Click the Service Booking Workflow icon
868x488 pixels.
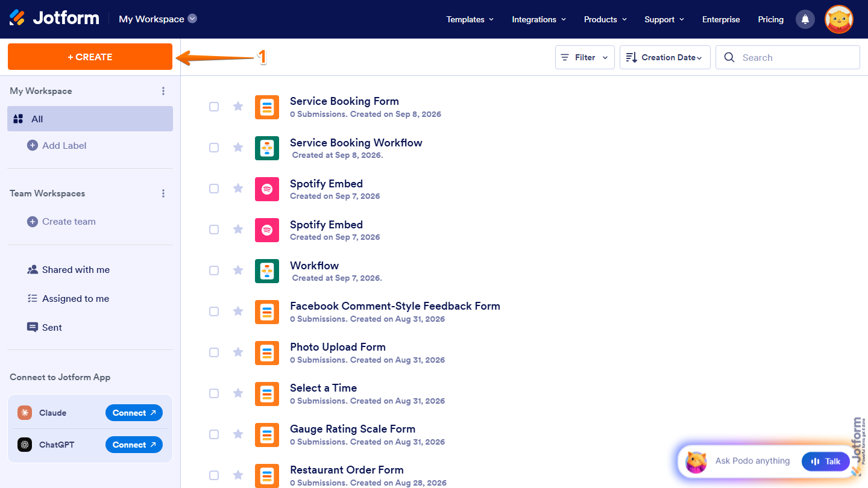point(267,148)
